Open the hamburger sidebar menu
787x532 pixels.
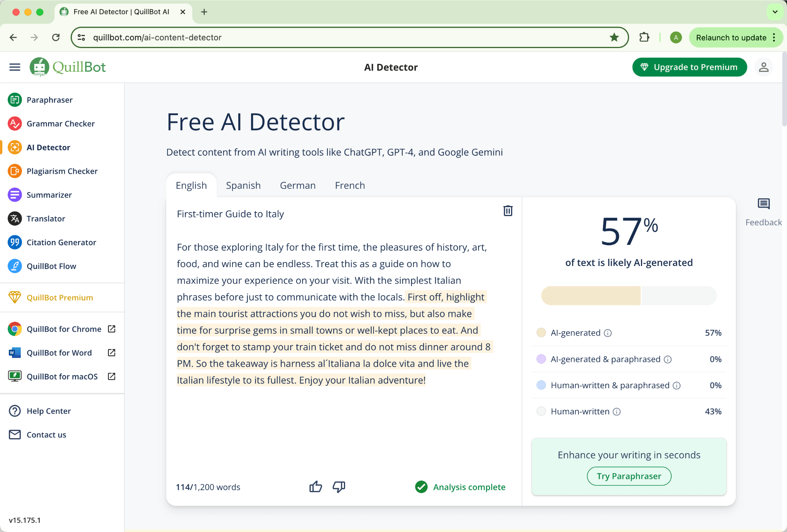[15, 67]
